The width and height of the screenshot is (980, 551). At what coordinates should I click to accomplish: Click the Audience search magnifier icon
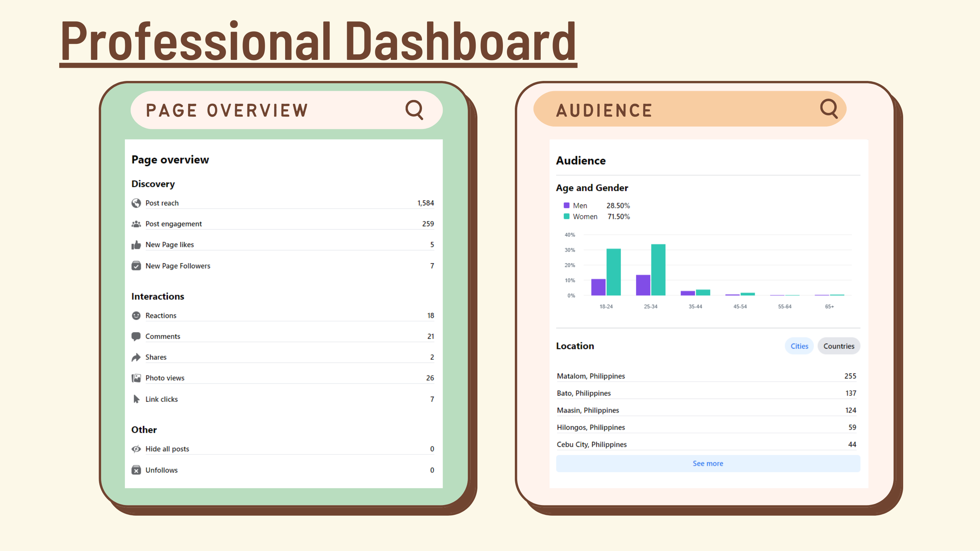coord(829,109)
